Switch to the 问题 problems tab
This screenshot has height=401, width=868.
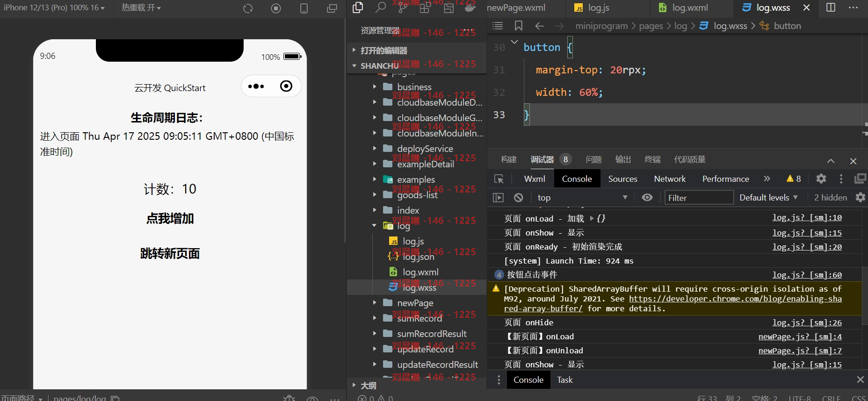click(x=593, y=159)
